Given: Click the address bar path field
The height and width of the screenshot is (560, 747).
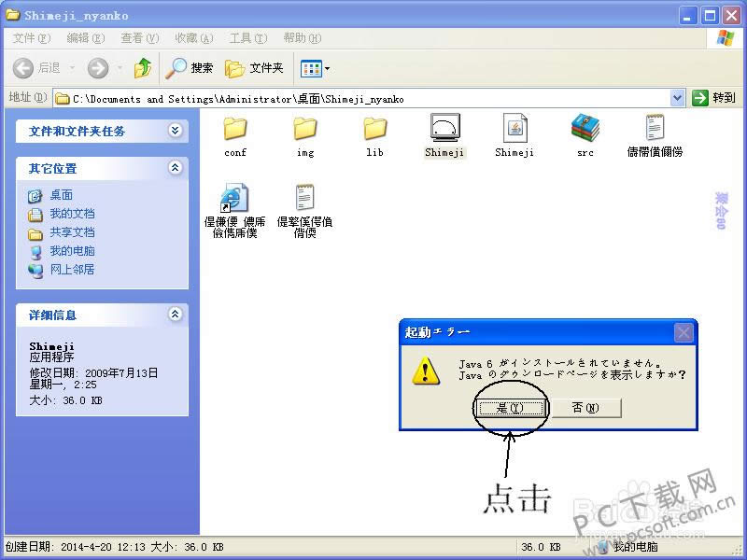Looking at the screenshot, I should (364, 98).
